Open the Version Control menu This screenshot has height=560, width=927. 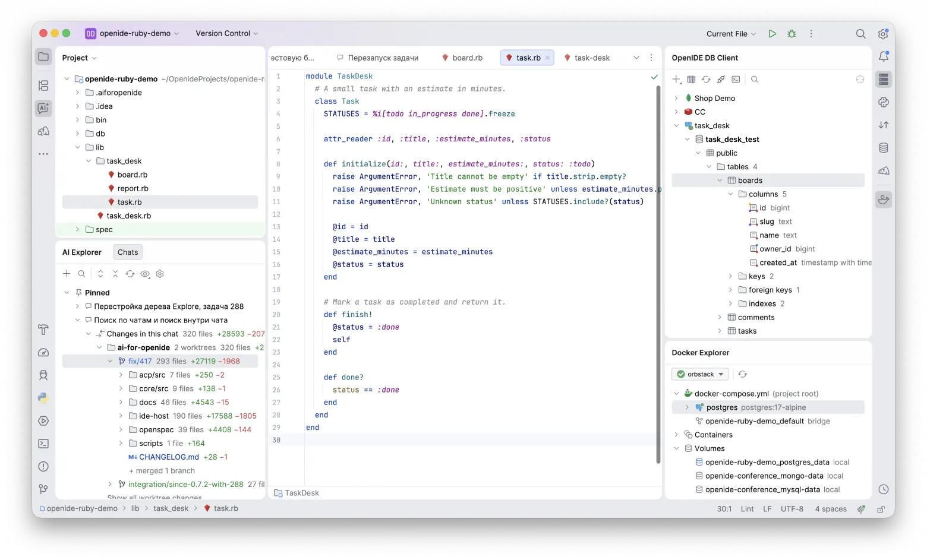click(227, 33)
